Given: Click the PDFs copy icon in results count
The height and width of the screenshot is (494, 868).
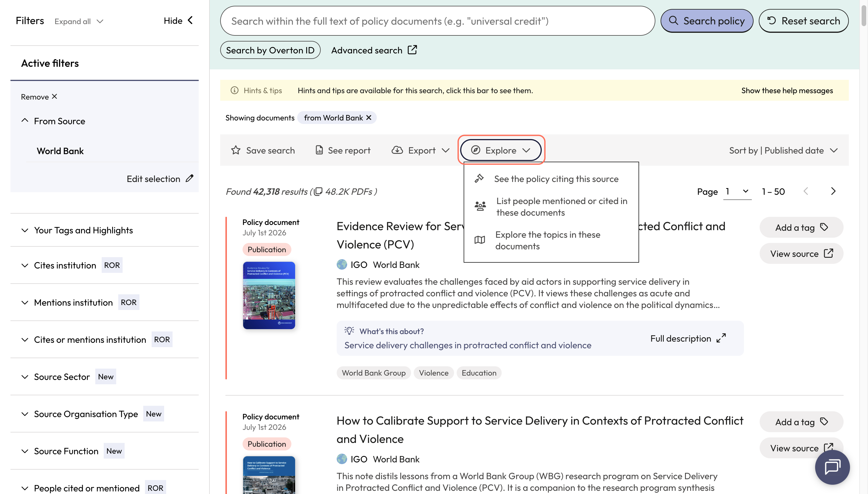Looking at the screenshot, I should [318, 191].
